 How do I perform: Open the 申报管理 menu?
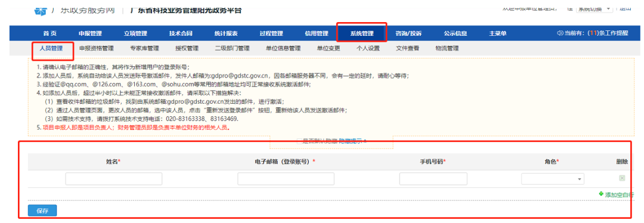click(x=91, y=33)
